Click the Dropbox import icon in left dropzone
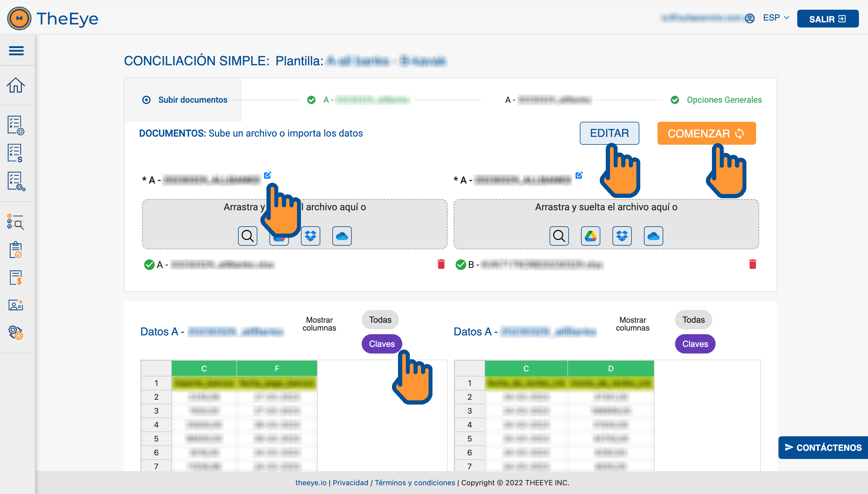Image resolution: width=868 pixels, height=494 pixels. (x=310, y=236)
